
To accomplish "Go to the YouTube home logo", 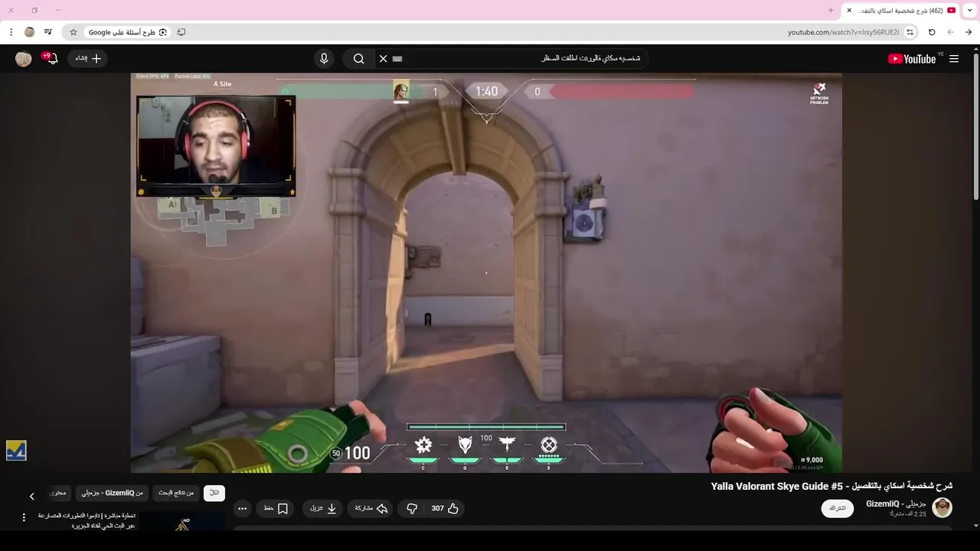I will point(911,59).
